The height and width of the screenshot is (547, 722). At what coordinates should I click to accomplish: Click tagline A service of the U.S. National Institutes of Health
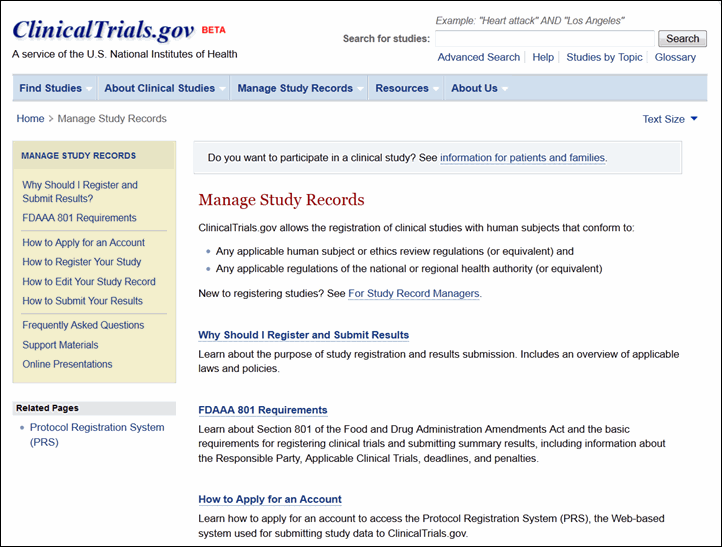point(125,54)
